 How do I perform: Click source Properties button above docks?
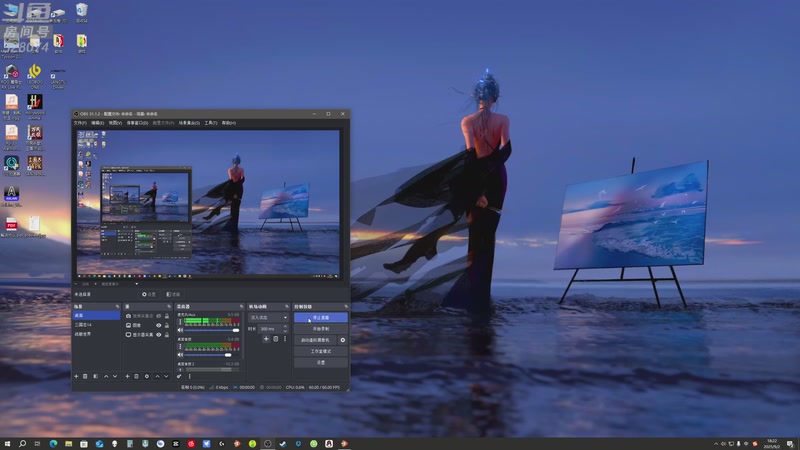(x=149, y=294)
